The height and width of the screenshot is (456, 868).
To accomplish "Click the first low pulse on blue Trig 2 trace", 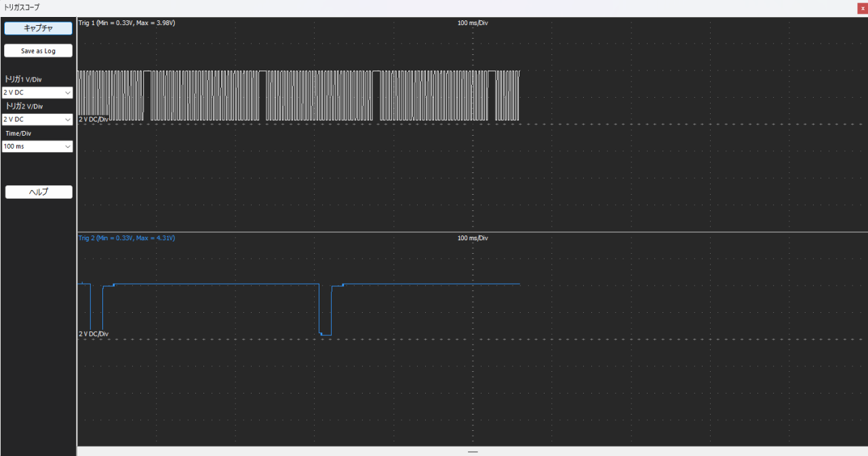I will 96,309.
